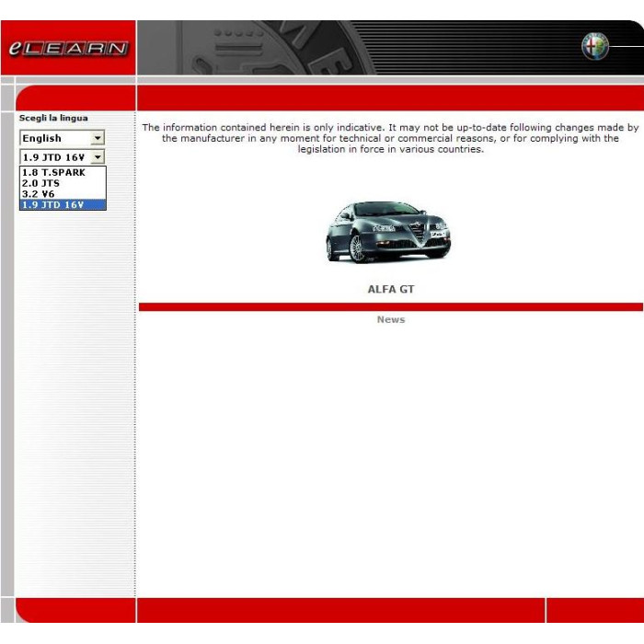Click the engine dropdown arrow button
This screenshot has height=644, width=644.
tap(98, 157)
